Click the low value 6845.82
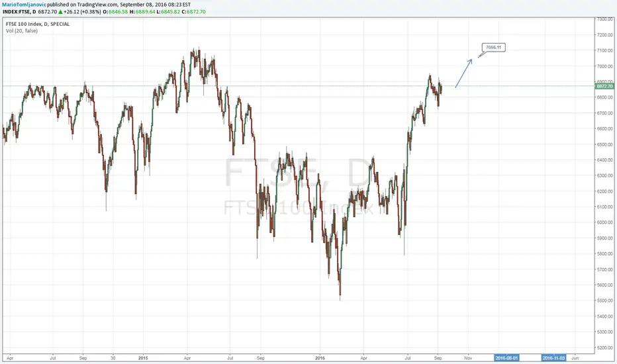This screenshot has width=617, height=364. (170, 12)
